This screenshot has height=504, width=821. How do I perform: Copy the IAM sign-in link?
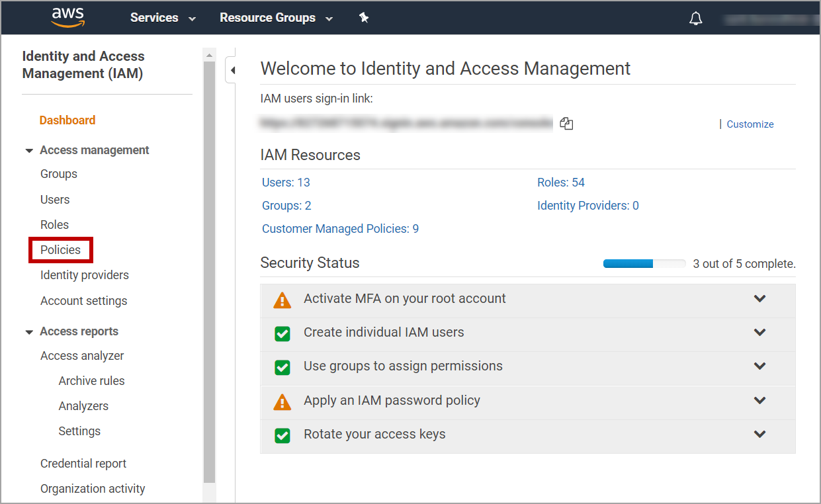point(566,124)
